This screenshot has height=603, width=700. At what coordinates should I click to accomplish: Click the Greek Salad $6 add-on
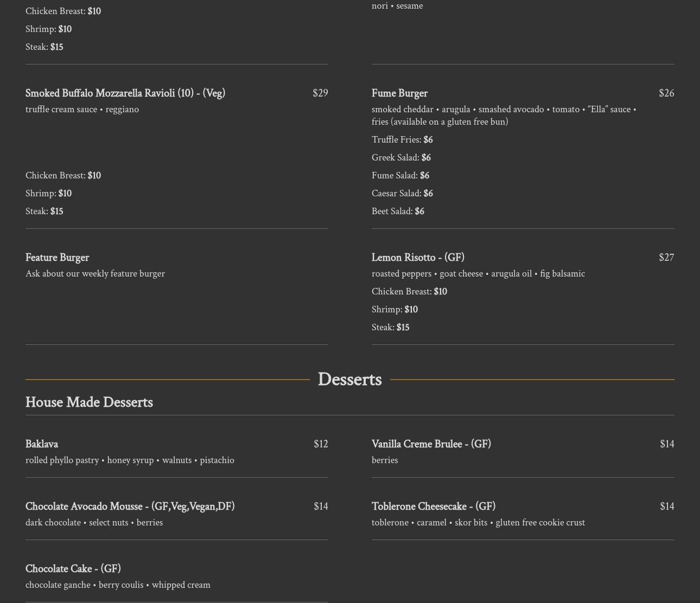coord(400,158)
